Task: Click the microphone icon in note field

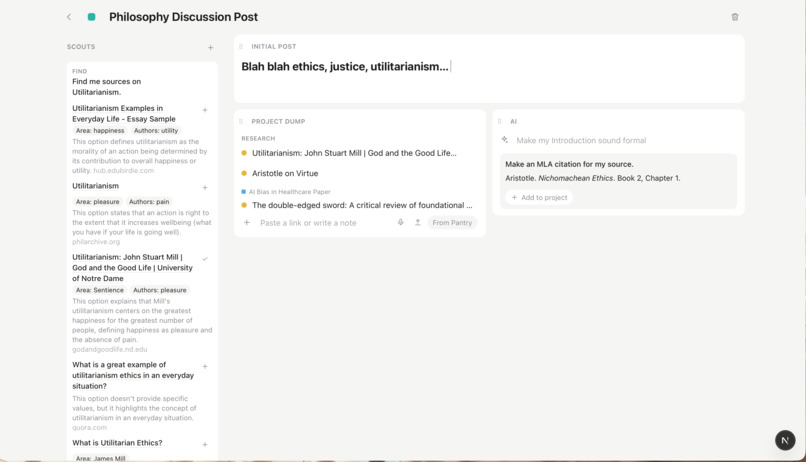Action: coord(400,223)
